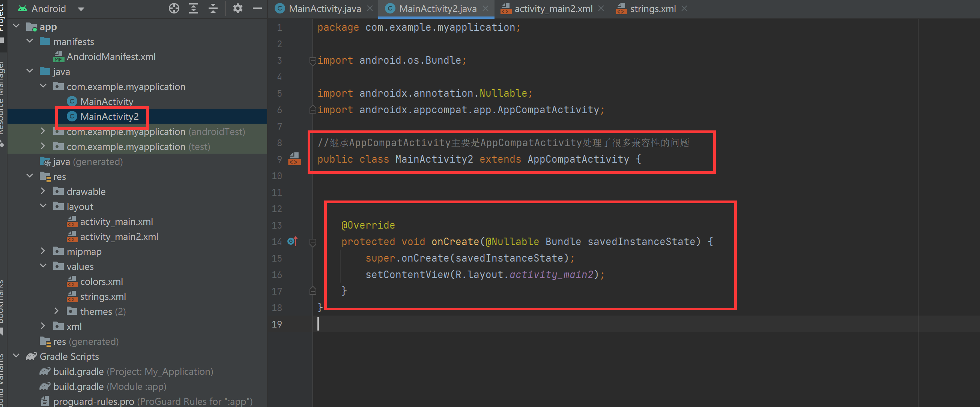
Task: Click the Android robot icon in the header
Action: [23, 8]
